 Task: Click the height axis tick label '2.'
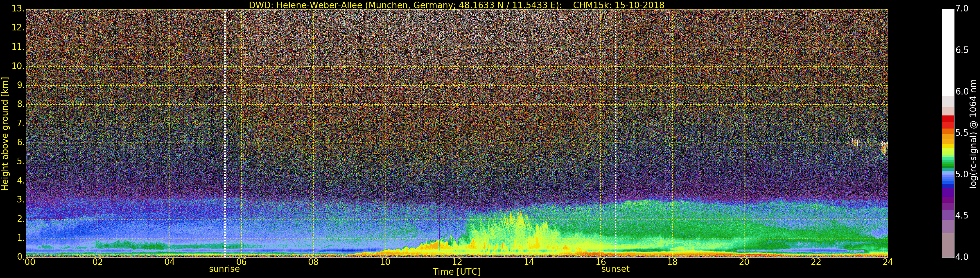point(21,218)
